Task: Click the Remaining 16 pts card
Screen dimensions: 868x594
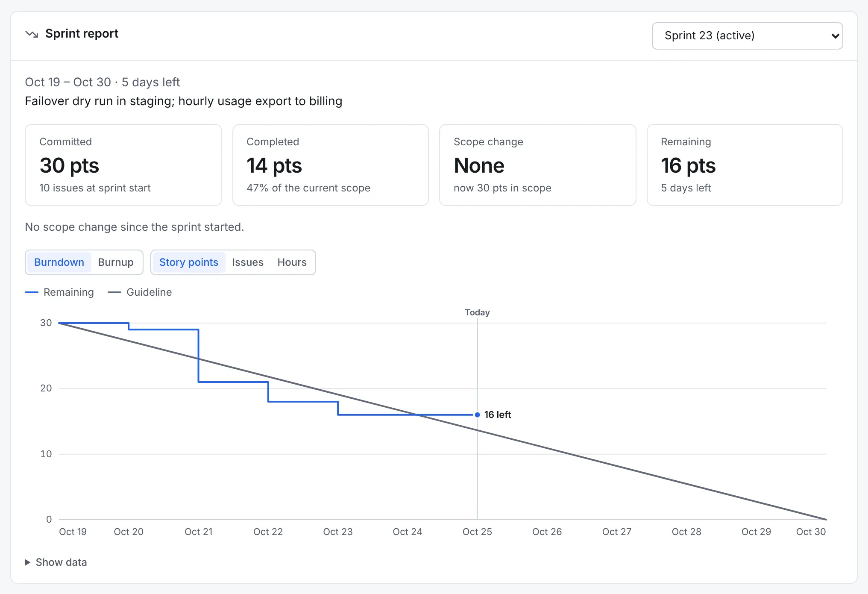Action: pos(745,165)
